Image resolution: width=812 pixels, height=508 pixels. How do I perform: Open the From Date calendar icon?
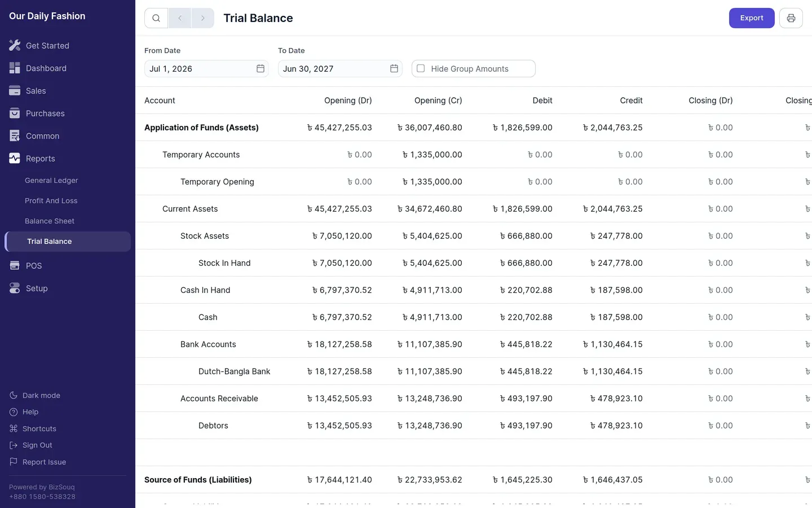tap(261, 68)
